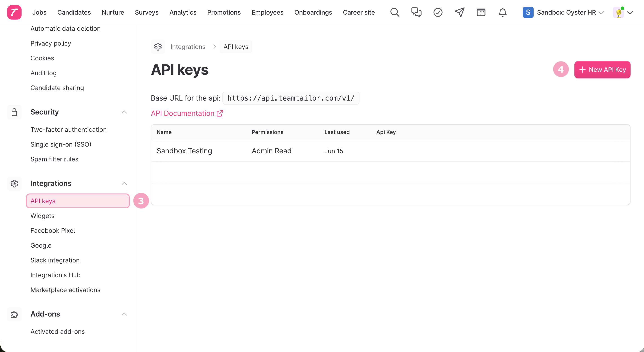The image size is (644, 352).
Task: Open the API Documentation link
Action: (187, 113)
